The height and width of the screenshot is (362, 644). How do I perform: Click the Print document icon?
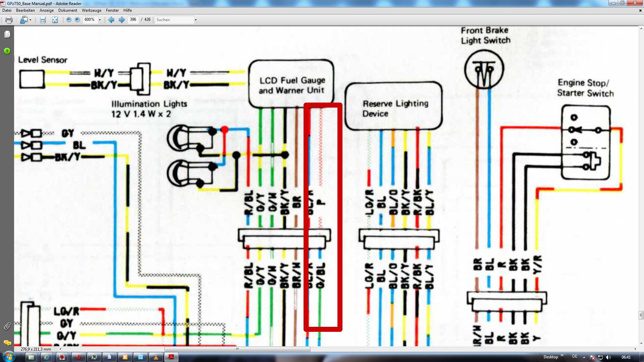click(x=9, y=19)
